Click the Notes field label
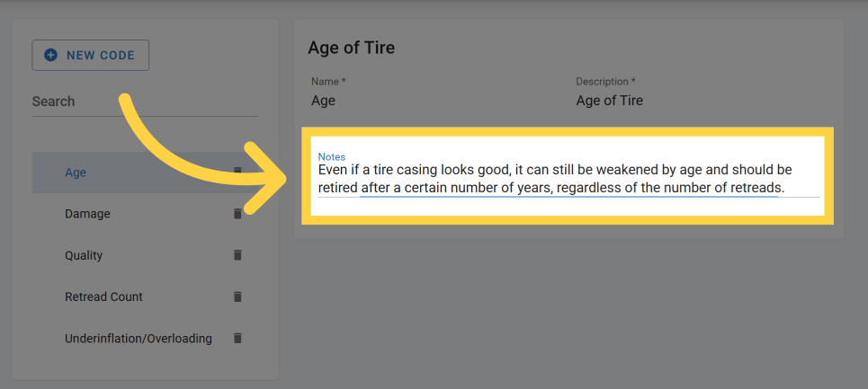 pos(331,157)
